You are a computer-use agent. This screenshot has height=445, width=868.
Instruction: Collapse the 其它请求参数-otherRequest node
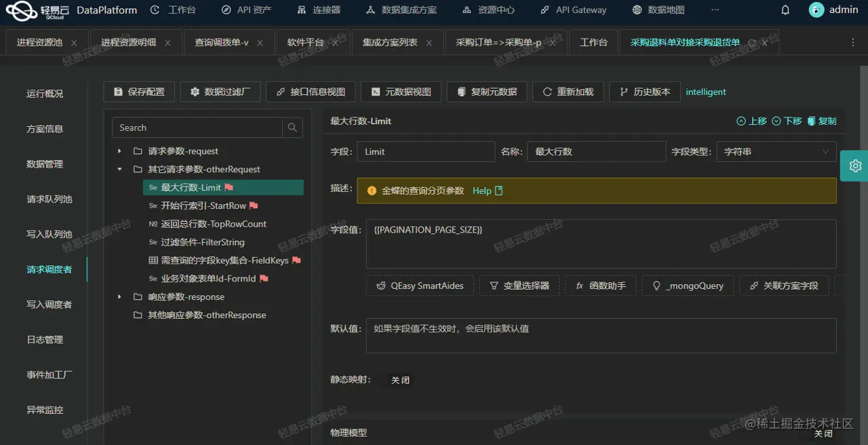(x=119, y=169)
